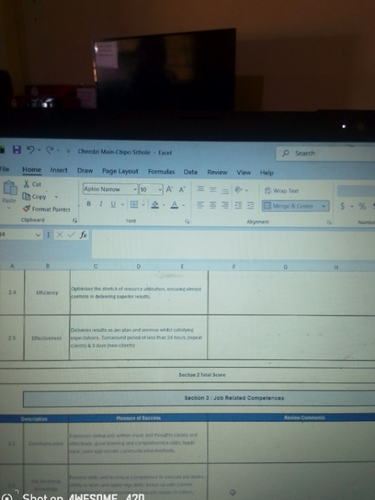The width and height of the screenshot is (375, 500).
Task: Click the Copy button
Action: point(34,197)
